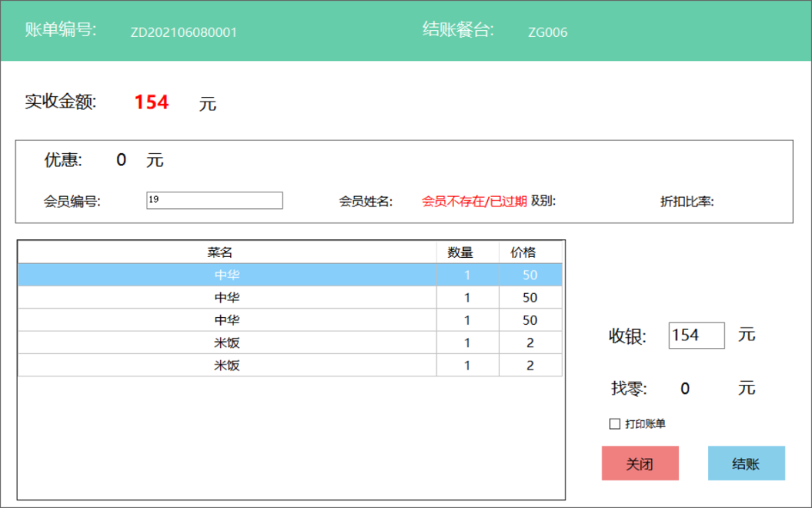Click the red 154 实收金额 value
This screenshot has width=812, height=508.
coord(151,102)
